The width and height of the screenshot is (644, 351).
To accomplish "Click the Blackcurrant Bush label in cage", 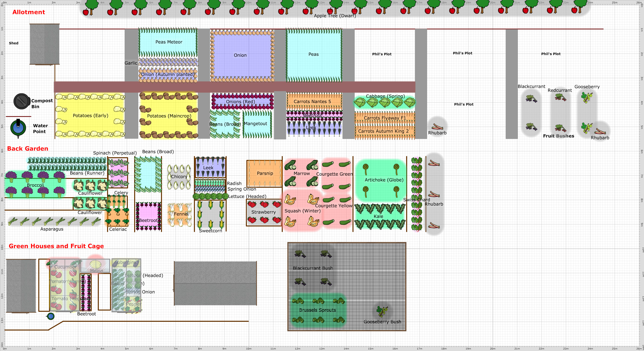I will (x=312, y=268).
